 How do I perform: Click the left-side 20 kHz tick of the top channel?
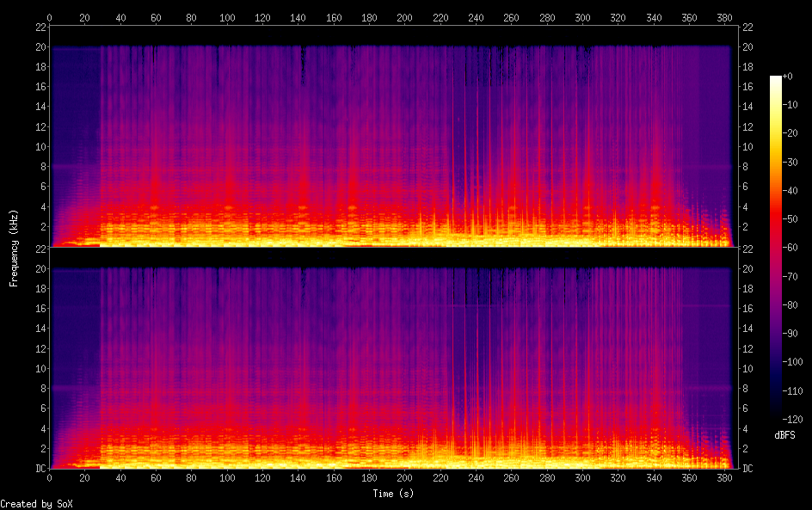point(39,46)
